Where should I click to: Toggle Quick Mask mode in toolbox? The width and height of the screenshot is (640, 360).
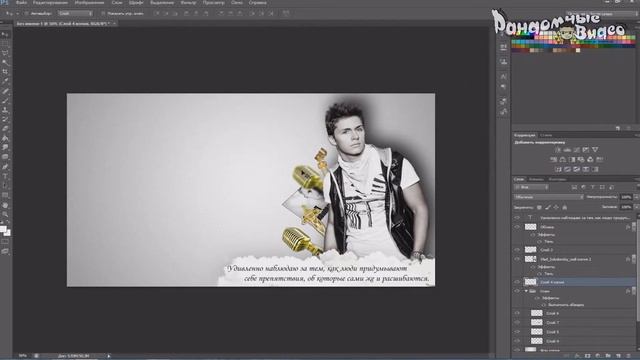[x=5, y=242]
